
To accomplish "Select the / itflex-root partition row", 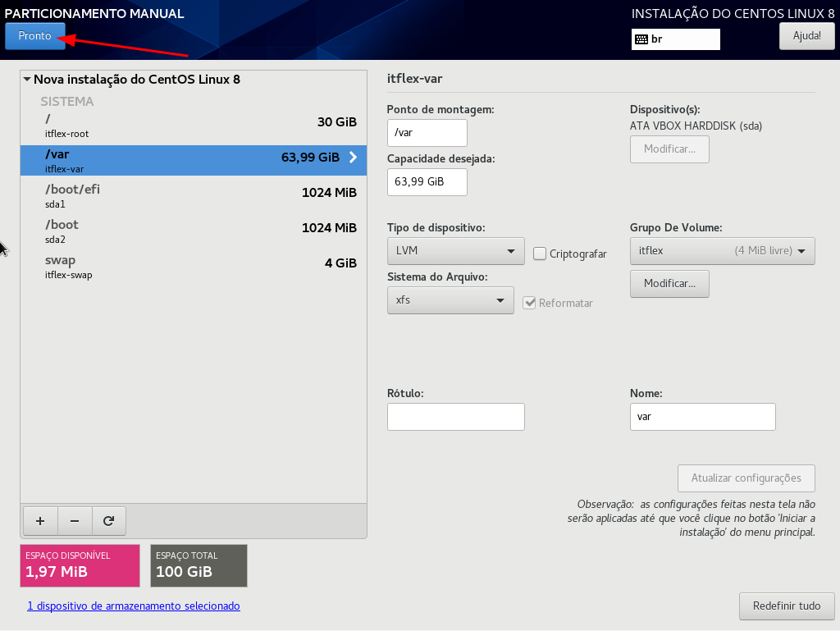I will [194, 126].
